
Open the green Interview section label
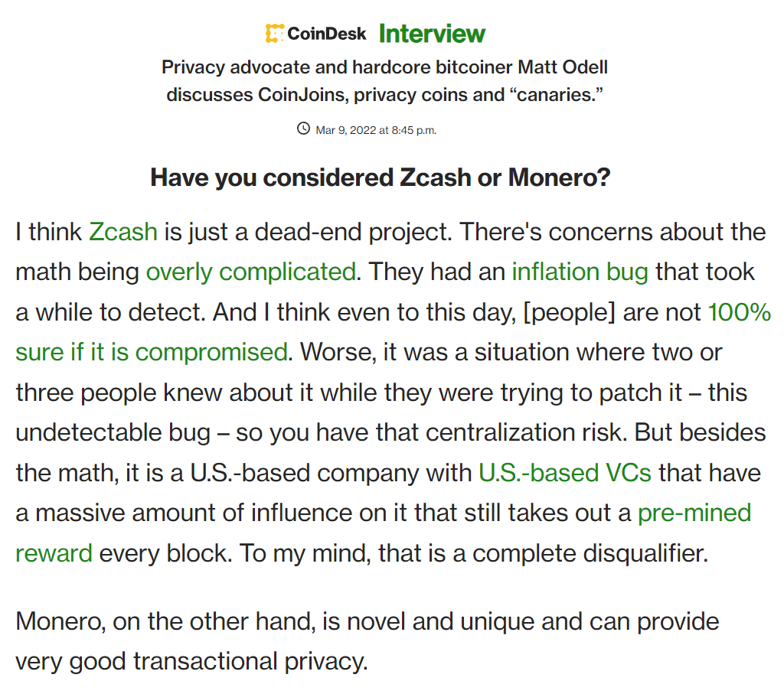(432, 34)
